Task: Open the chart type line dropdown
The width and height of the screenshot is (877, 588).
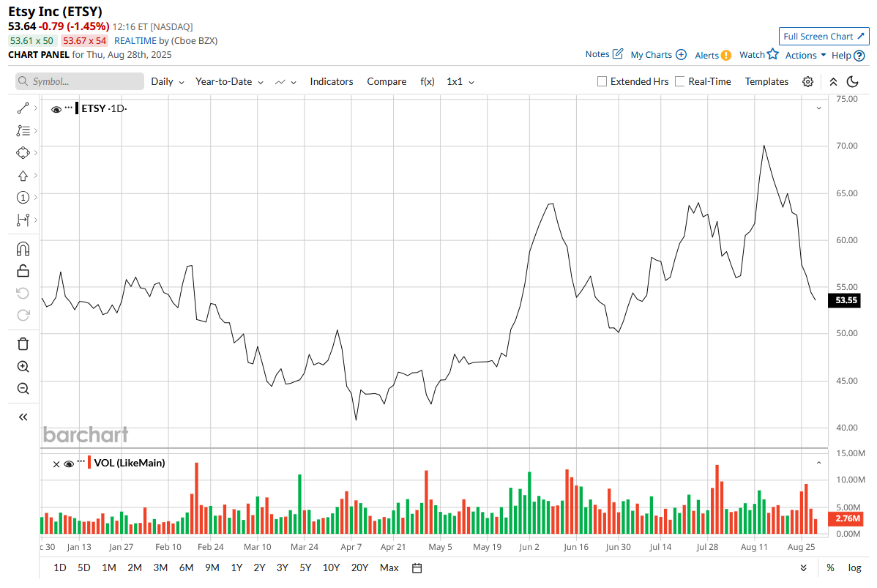Action: pyautogui.click(x=286, y=82)
